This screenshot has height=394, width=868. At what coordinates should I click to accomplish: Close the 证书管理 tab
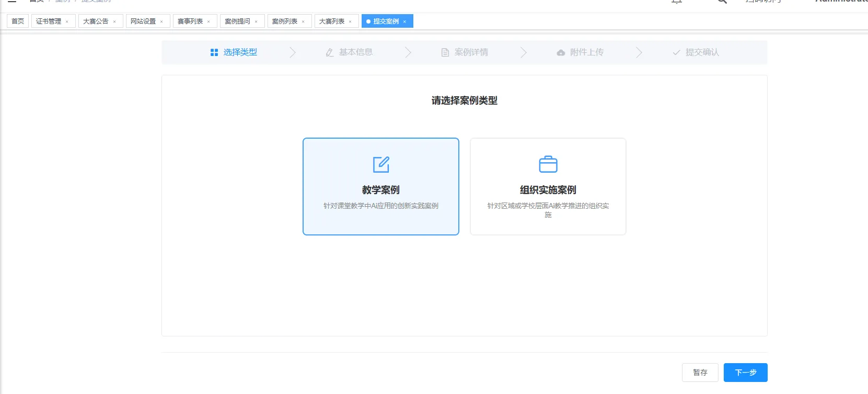67,21
